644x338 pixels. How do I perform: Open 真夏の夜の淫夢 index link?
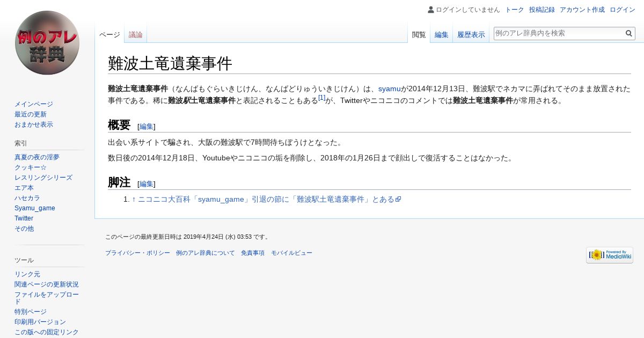[x=37, y=157]
